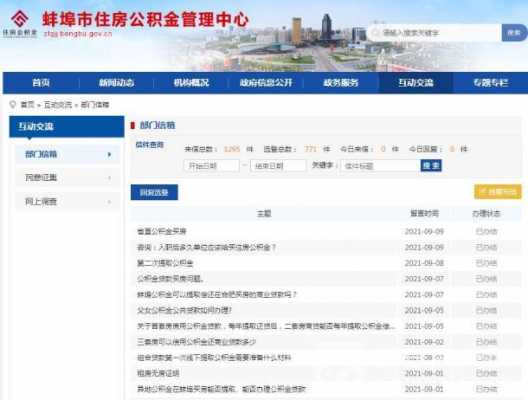Focus the 开始日期 start date field
This screenshot has height=400, width=528.
coord(211,166)
